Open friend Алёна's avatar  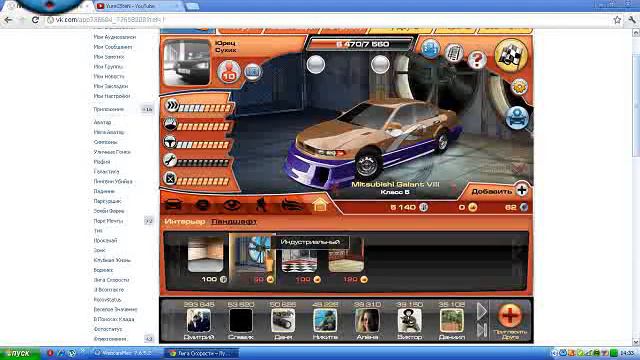(x=367, y=320)
